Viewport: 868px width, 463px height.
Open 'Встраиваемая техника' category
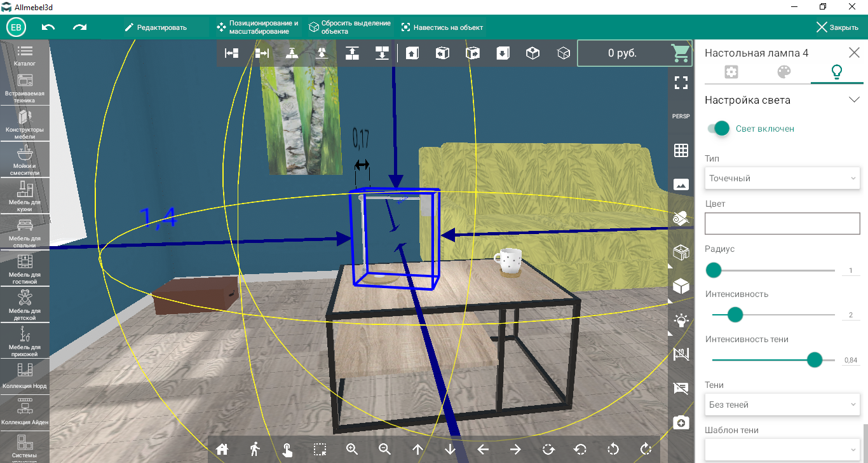25,88
